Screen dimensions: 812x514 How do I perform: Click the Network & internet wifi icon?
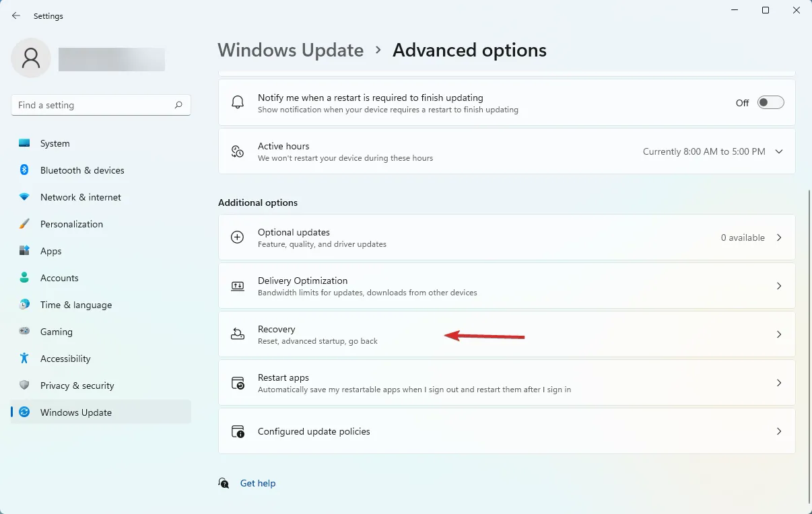(24, 197)
